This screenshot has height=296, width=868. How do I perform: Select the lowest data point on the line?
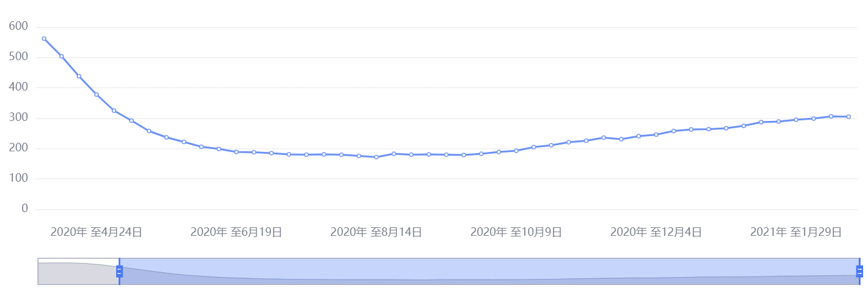coord(376,157)
